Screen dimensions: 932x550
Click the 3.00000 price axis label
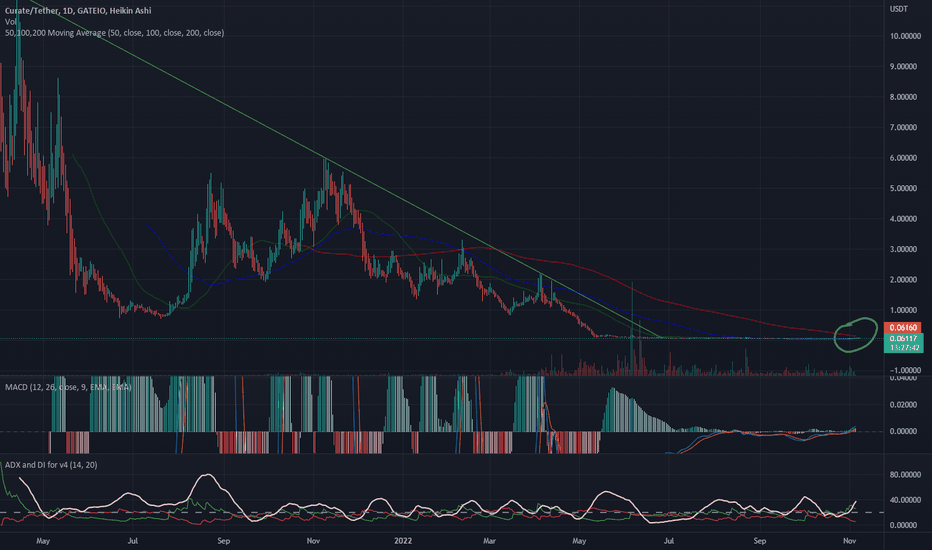[x=903, y=249]
